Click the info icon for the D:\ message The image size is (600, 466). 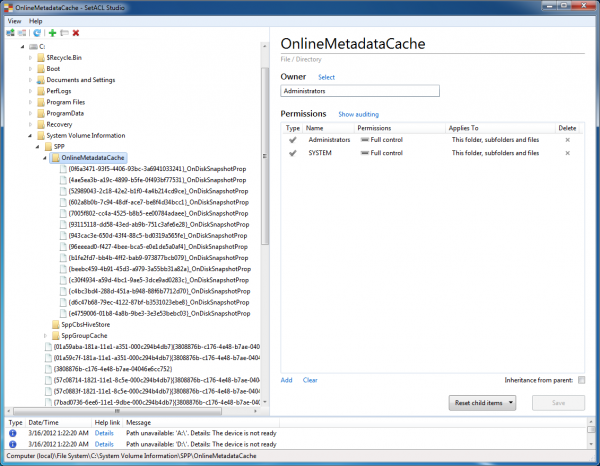coord(13,444)
